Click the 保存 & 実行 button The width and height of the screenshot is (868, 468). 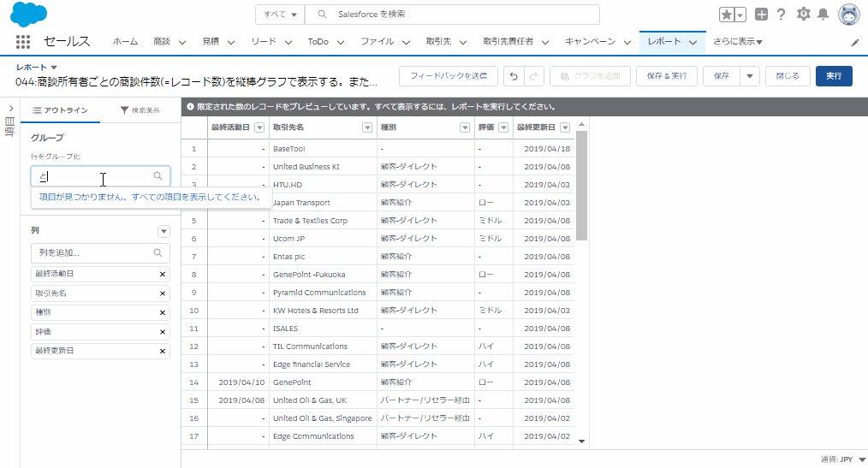pyautogui.click(x=667, y=76)
